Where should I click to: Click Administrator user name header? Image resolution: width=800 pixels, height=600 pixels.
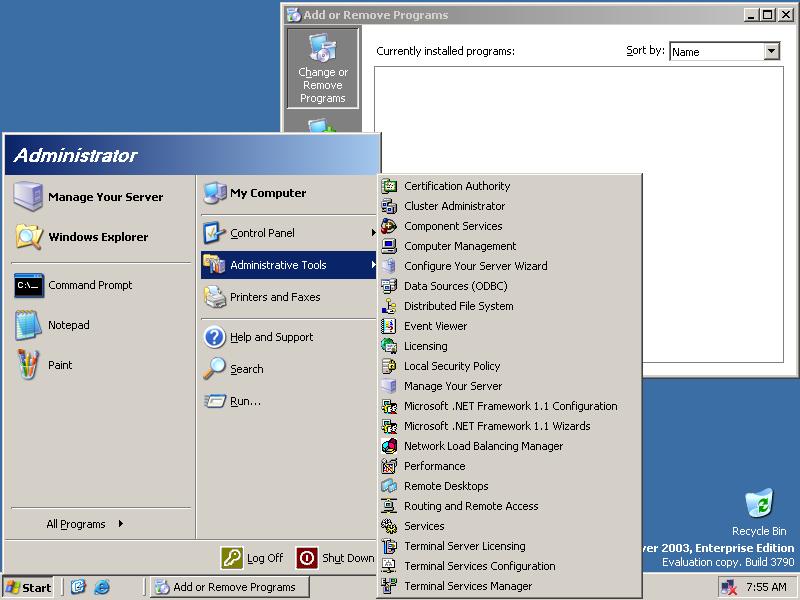tap(76, 155)
